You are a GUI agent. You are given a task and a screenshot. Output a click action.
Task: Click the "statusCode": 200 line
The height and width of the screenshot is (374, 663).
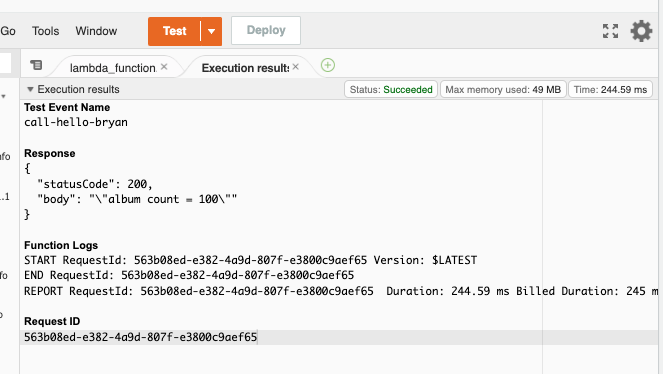coord(95,184)
